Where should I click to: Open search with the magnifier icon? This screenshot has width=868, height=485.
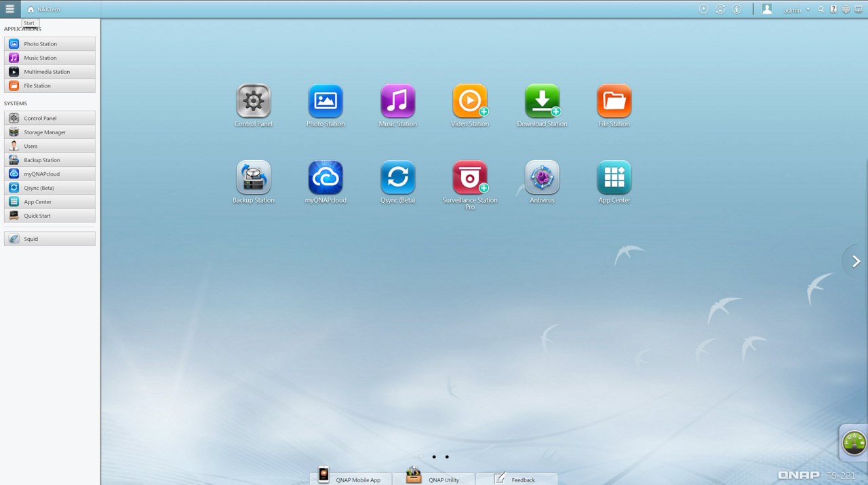point(821,9)
